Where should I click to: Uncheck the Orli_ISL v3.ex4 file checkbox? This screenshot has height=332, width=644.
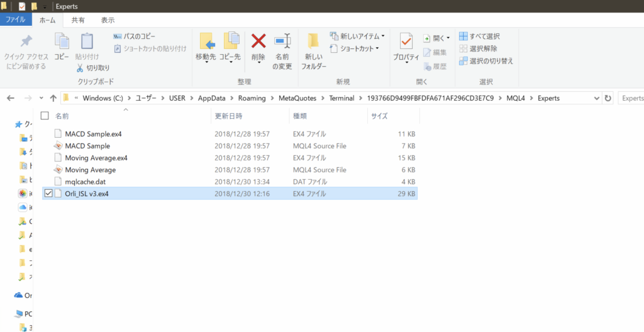pos(48,194)
